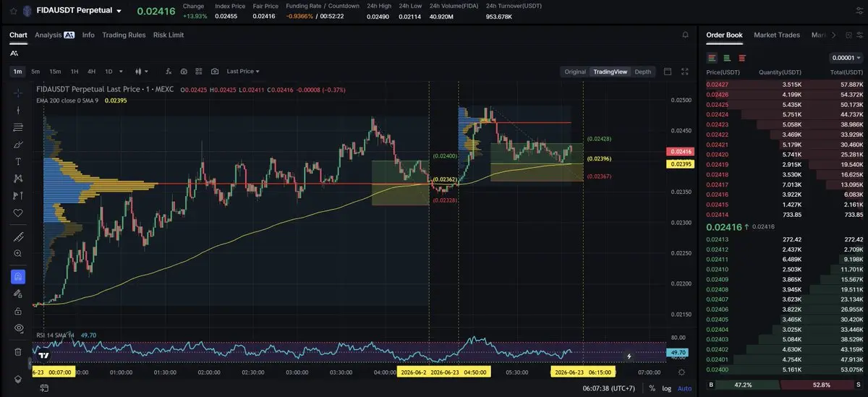
Task: Click ask price 0.02427 in order book
Action: coord(717,85)
